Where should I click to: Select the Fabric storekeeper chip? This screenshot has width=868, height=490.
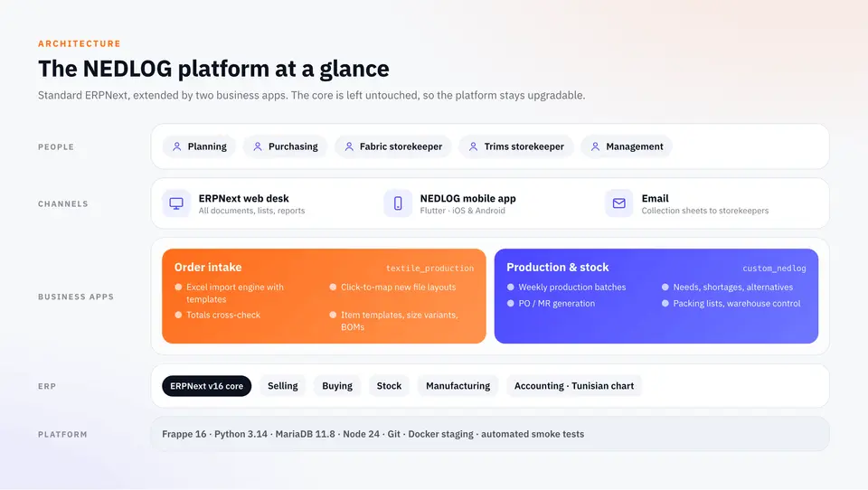[x=393, y=146]
